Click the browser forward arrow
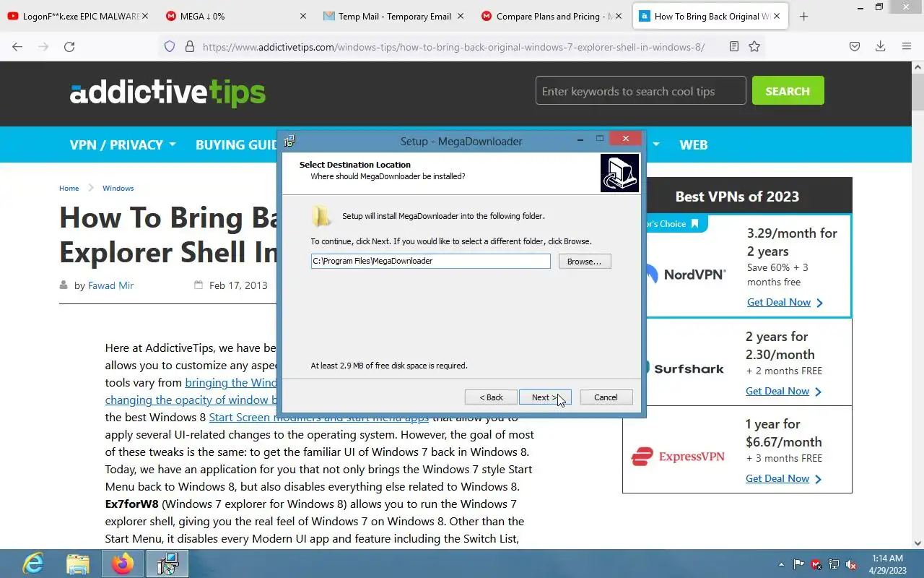Image resolution: width=924 pixels, height=578 pixels. 43,46
